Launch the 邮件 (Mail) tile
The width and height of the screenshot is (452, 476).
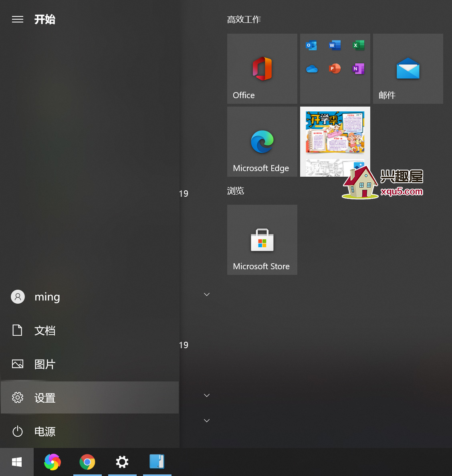point(408,69)
